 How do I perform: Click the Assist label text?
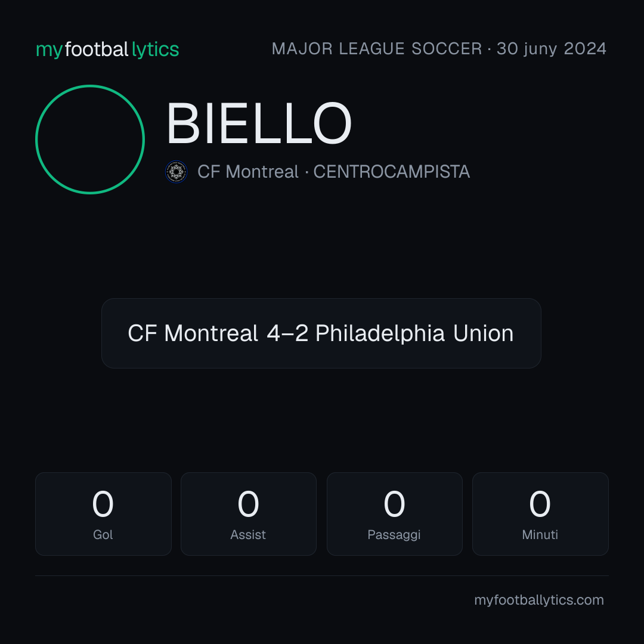248,535
